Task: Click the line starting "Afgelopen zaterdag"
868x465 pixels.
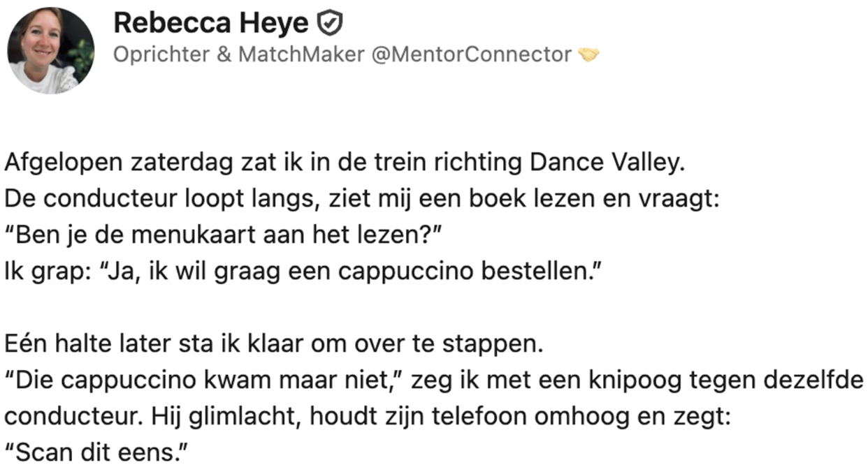Action: 342,162
